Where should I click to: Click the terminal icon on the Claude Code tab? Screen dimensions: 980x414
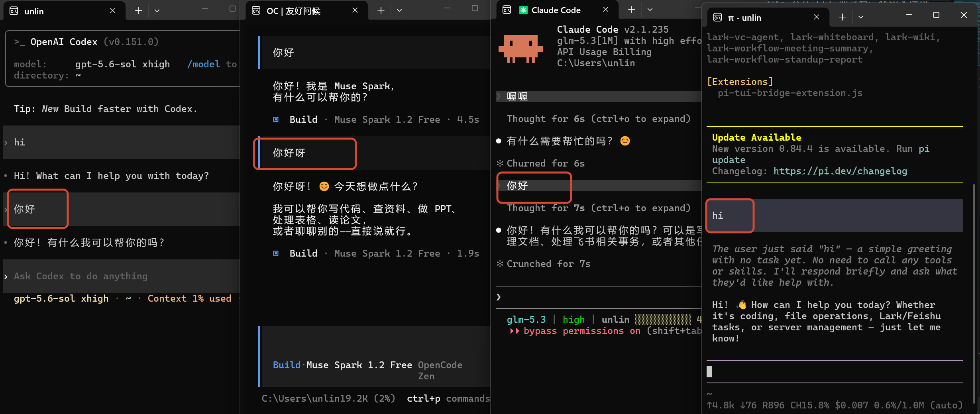(507, 10)
